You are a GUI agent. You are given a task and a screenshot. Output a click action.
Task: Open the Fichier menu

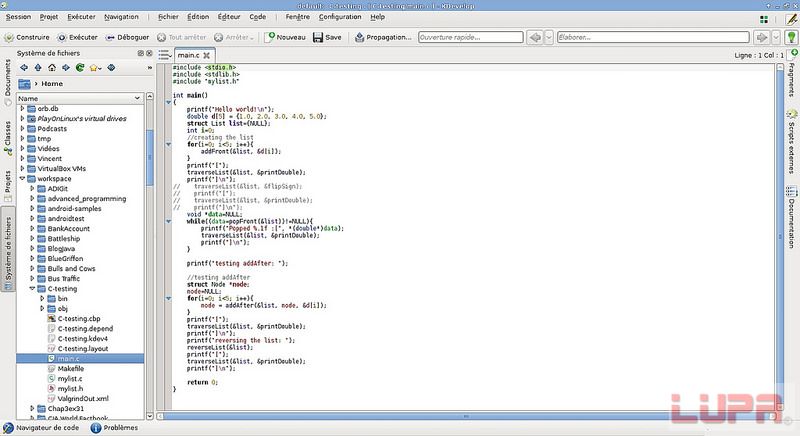tap(168, 17)
